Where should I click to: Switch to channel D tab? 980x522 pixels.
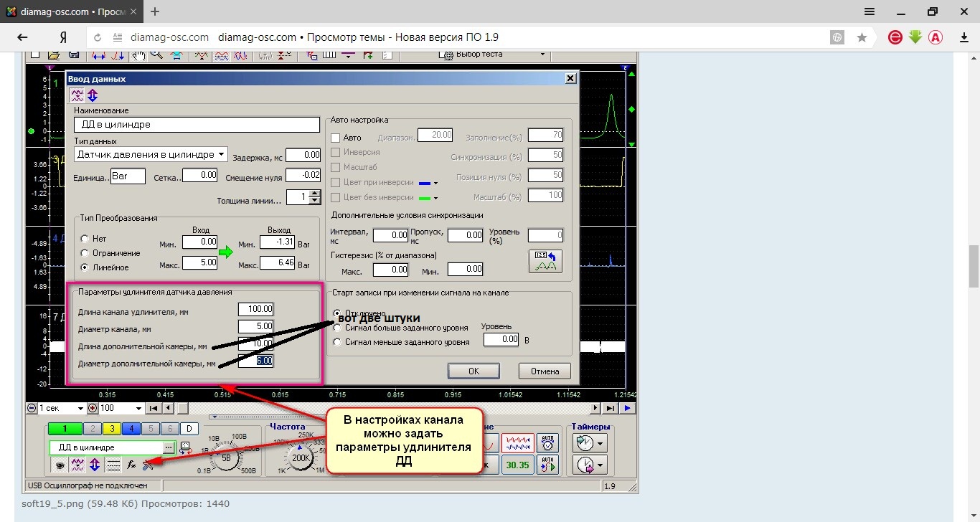pyautogui.click(x=189, y=429)
